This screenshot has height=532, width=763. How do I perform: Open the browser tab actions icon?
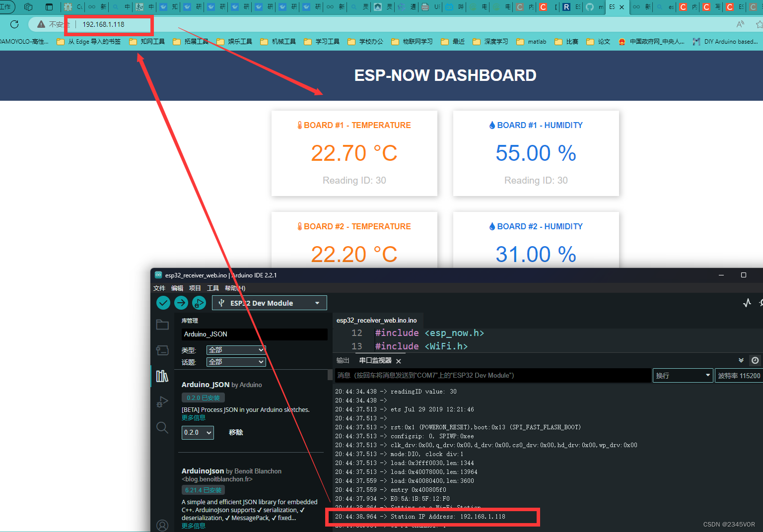pos(49,7)
